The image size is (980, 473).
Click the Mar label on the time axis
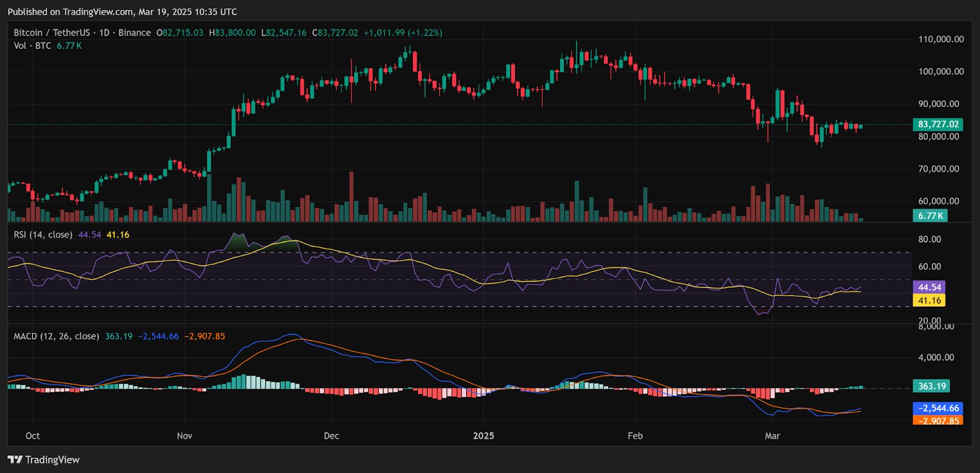pos(772,436)
